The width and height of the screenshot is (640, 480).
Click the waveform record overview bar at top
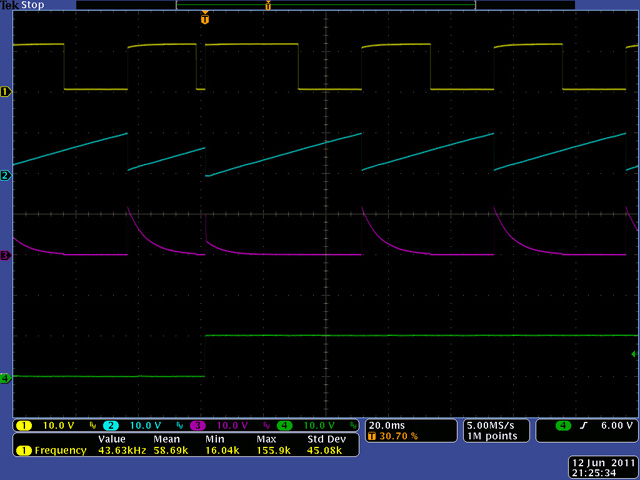point(325,5)
